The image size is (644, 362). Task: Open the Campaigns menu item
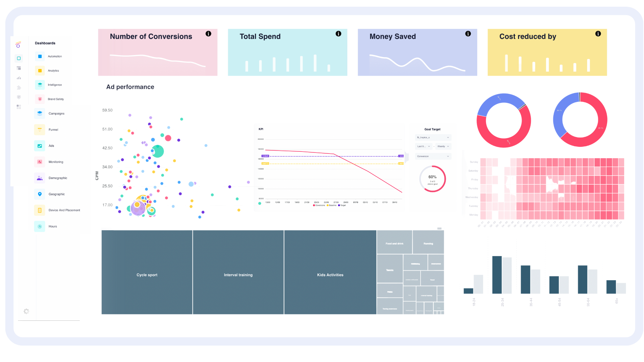[x=56, y=114]
